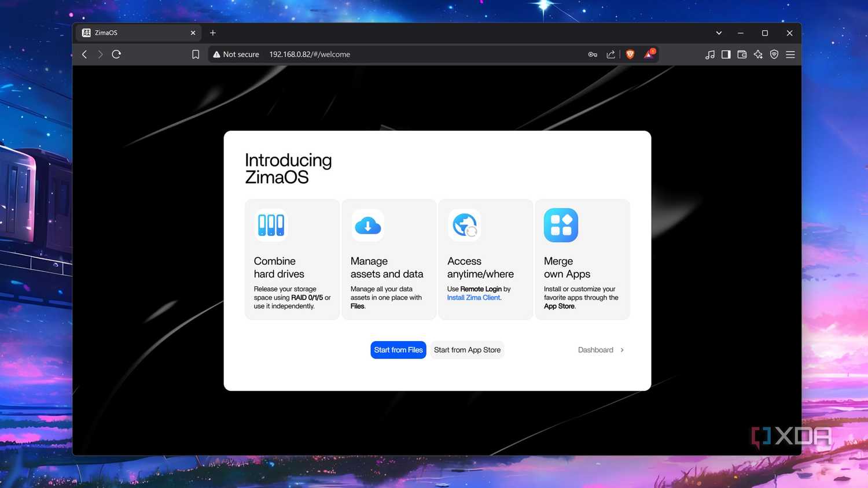
Task: Reload the ZimaOS page
Action: pos(116,54)
